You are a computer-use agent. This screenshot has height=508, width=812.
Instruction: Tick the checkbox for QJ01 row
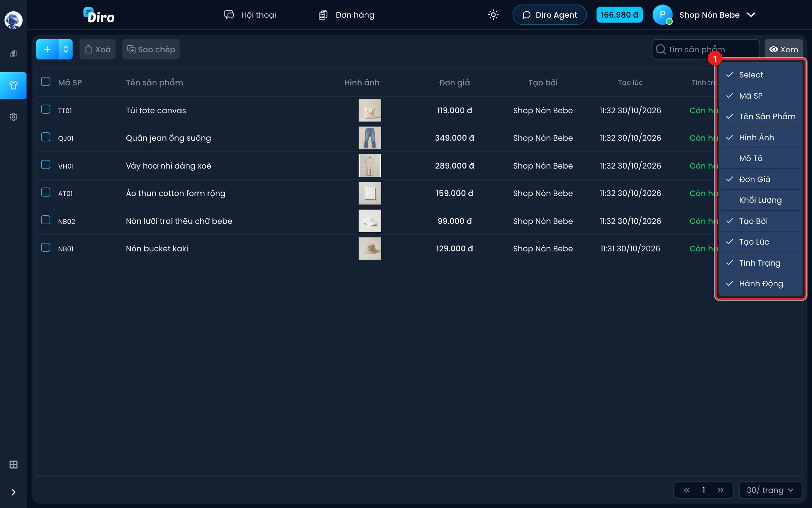45,137
